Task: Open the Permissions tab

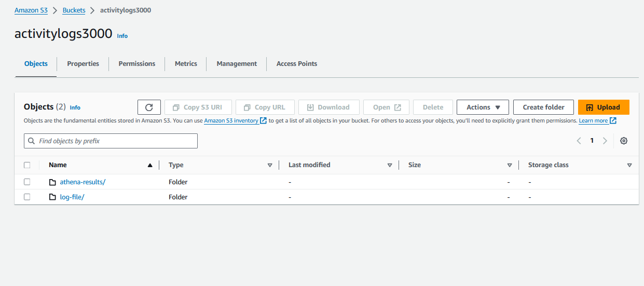Action: pos(137,64)
